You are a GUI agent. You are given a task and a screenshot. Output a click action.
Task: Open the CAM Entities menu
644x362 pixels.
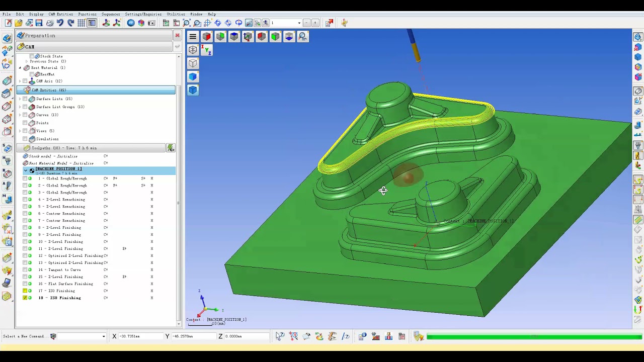(x=60, y=14)
